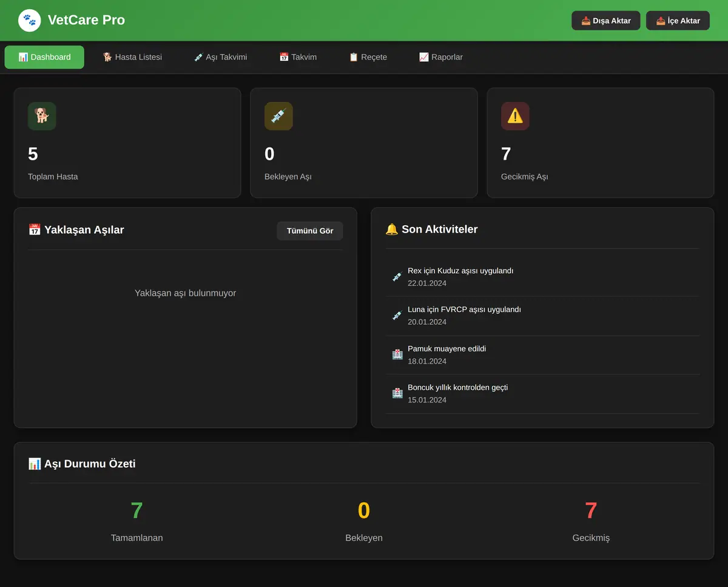Click the Tamamlanan count of 7
This screenshot has width=728, height=587.
tap(136, 511)
